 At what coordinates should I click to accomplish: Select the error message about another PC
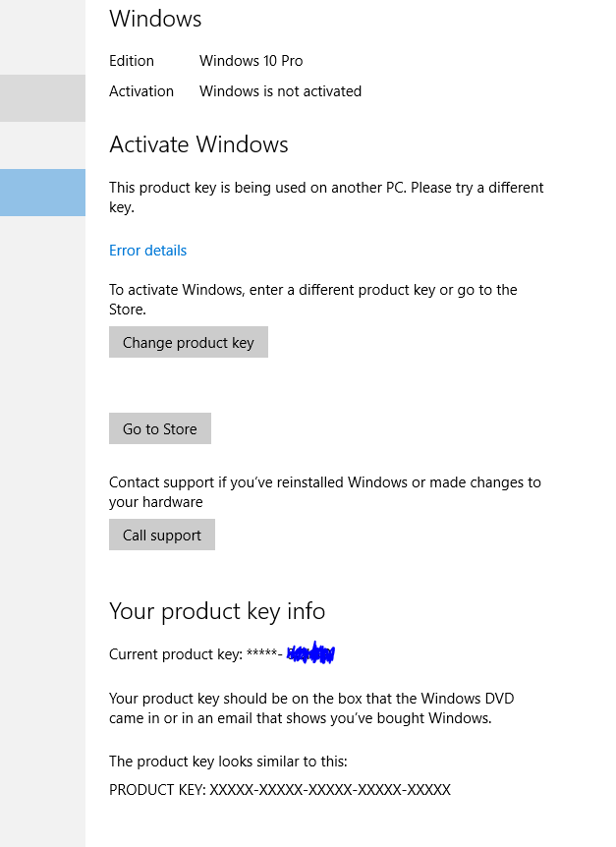pos(326,197)
